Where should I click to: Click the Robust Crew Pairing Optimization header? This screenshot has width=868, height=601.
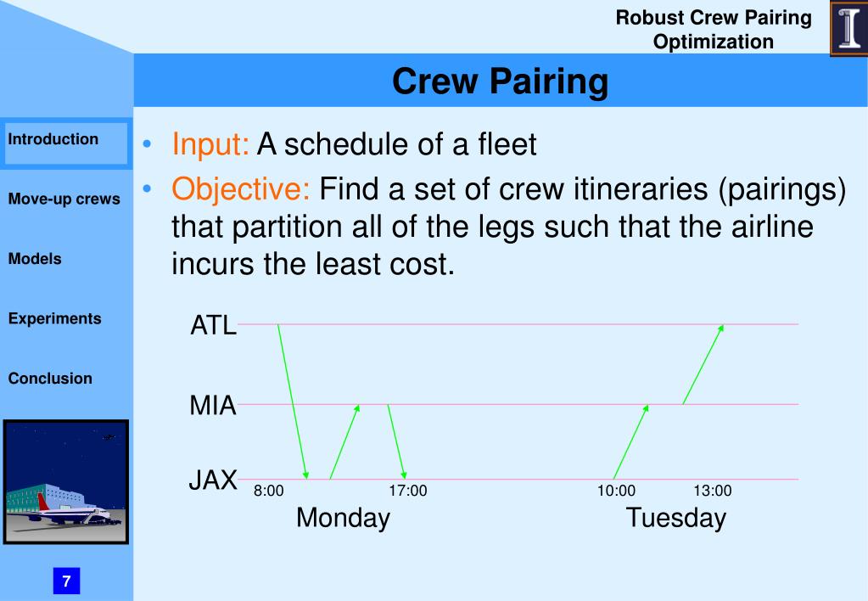point(714,30)
